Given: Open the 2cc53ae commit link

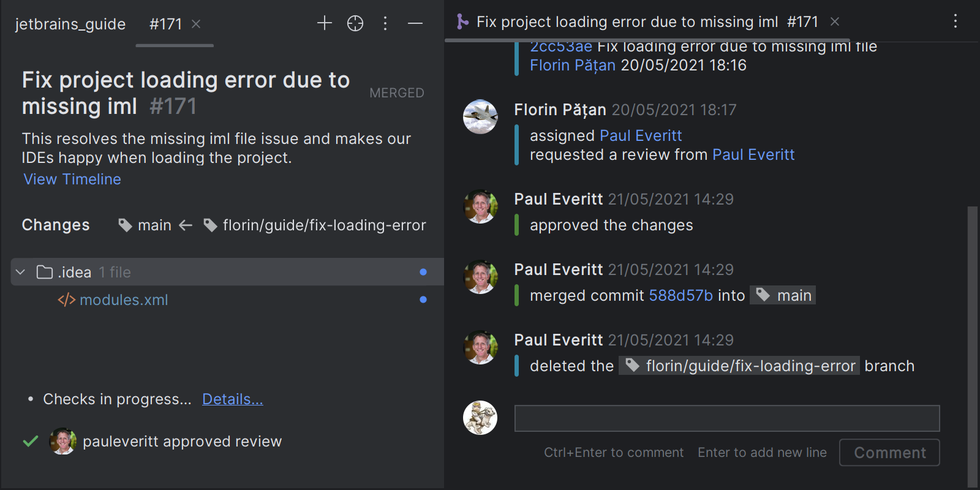Looking at the screenshot, I should (x=561, y=47).
